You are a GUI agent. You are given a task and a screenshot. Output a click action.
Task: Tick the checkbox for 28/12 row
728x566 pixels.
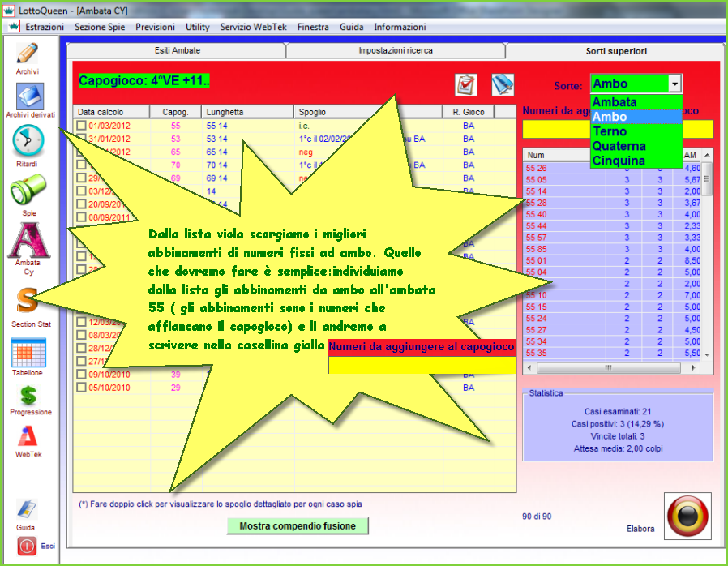(x=81, y=348)
